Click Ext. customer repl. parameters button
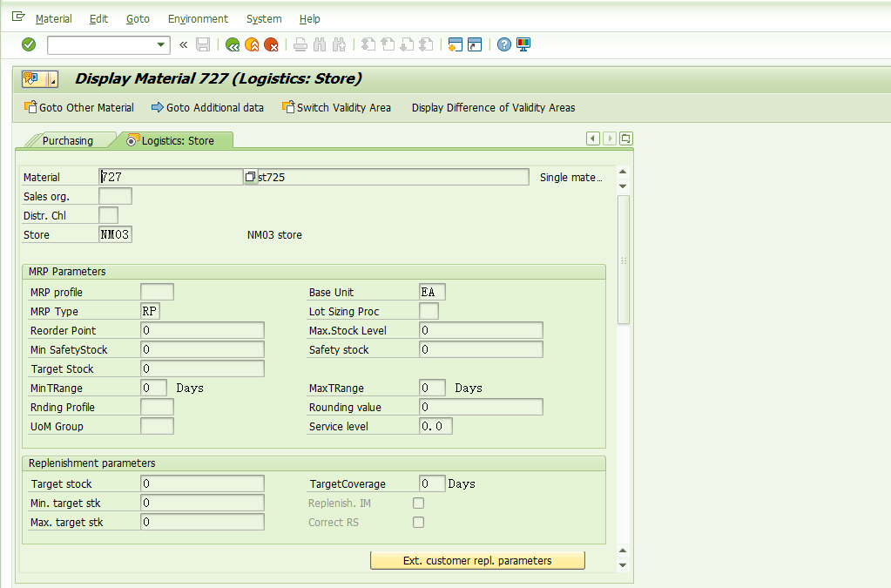 pyautogui.click(x=477, y=560)
